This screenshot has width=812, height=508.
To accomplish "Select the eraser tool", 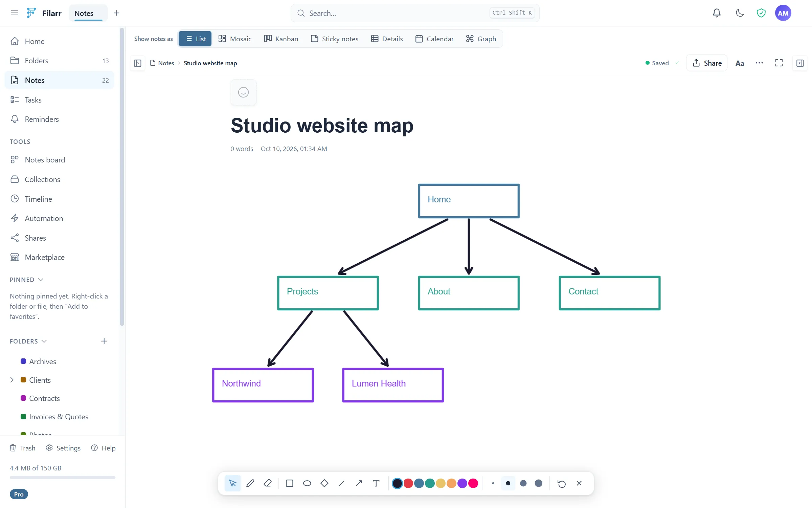I will (x=268, y=483).
